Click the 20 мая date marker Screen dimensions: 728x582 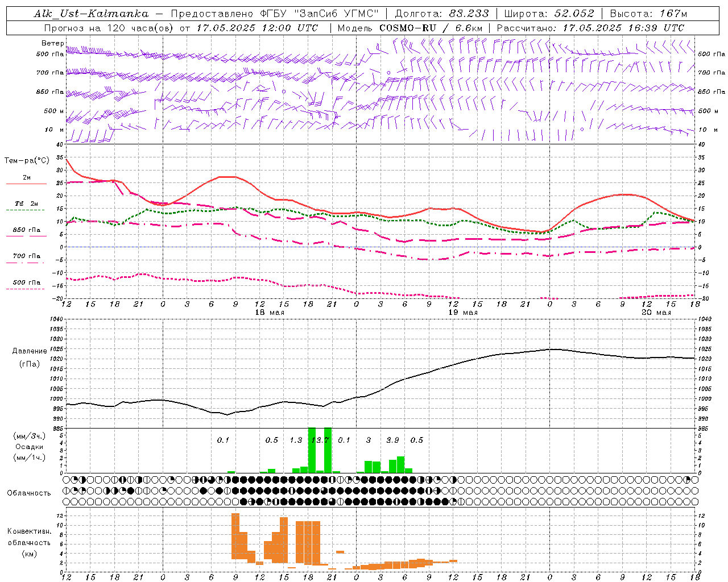coord(656,313)
